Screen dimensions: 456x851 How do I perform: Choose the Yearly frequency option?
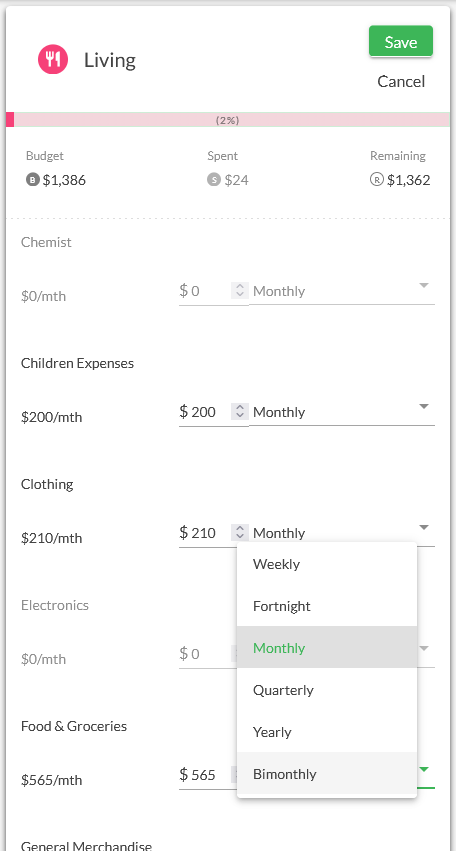(327, 732)
